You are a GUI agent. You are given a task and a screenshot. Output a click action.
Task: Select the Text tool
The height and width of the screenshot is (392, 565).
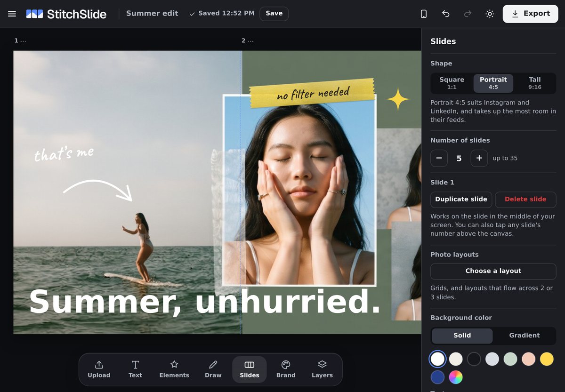135,369
